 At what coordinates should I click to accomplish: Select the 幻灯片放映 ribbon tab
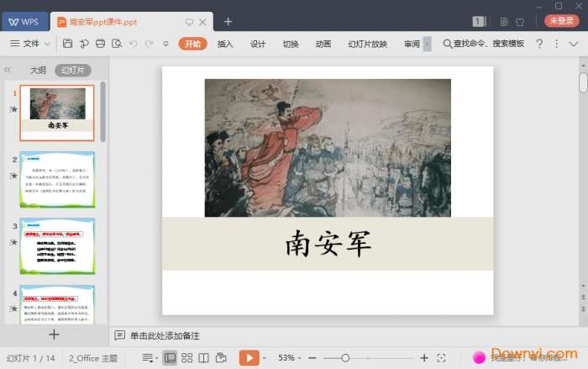(x=368, y=44)
